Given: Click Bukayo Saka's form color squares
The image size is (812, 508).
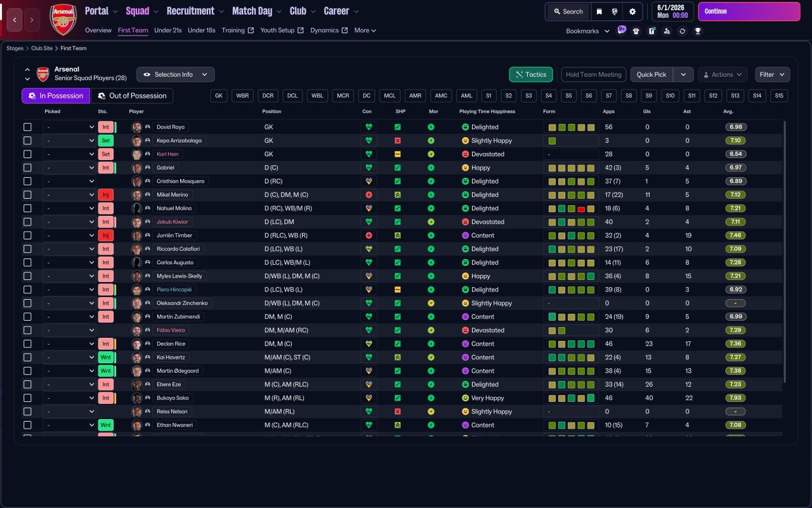Looking at the screenshot, I should coord(572,398).
